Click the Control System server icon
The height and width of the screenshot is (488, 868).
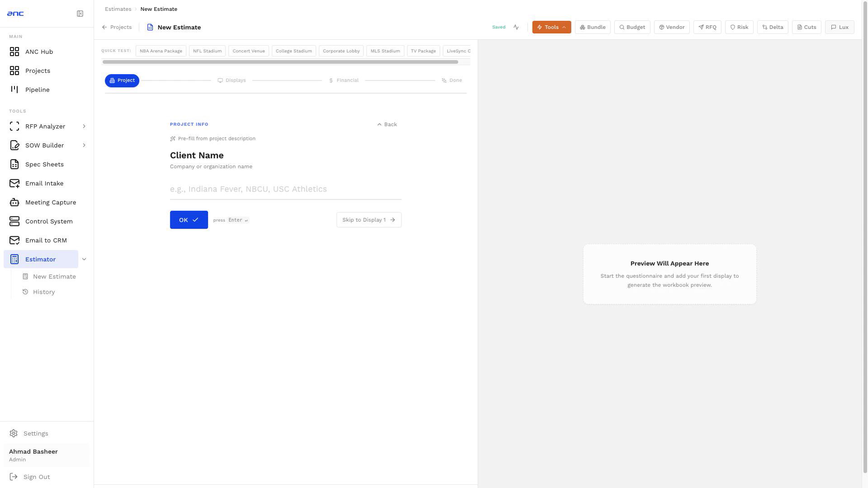(14, 221)
